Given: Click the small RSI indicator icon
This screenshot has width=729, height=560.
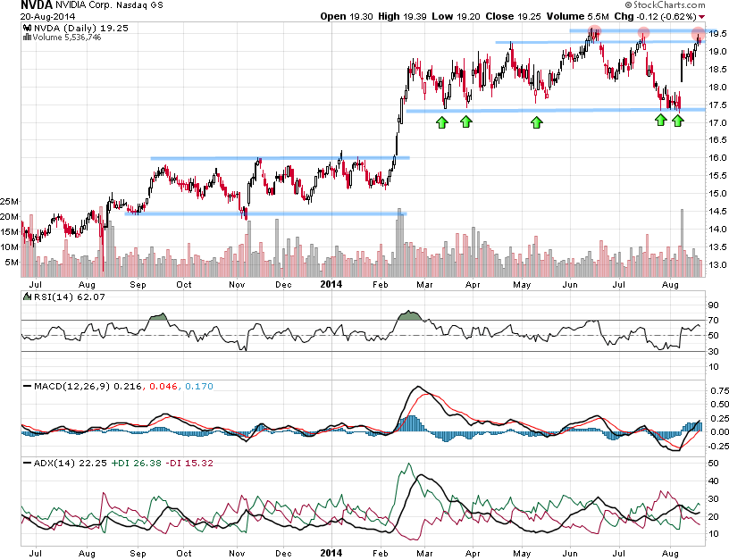Looking at the screenshot, I should pyautogui.click(x=27, y=297).
